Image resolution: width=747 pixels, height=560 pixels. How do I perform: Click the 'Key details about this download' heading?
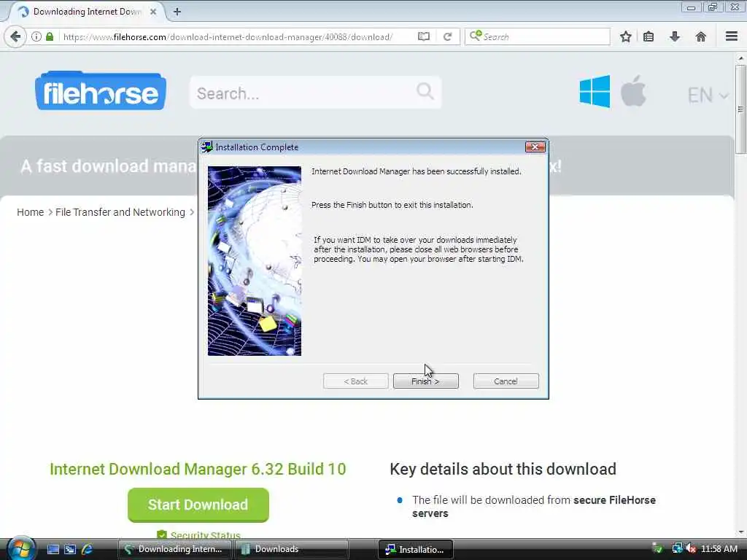point(503,469)
